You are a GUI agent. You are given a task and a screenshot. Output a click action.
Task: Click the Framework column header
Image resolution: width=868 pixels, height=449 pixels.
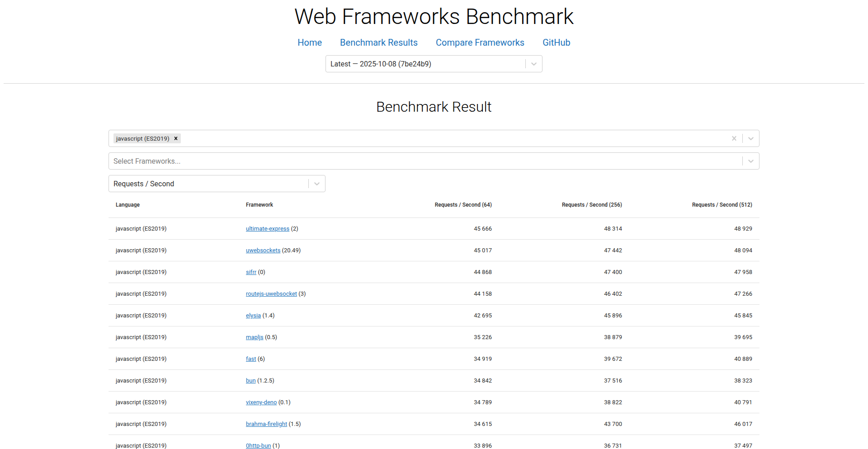[259, 205]
